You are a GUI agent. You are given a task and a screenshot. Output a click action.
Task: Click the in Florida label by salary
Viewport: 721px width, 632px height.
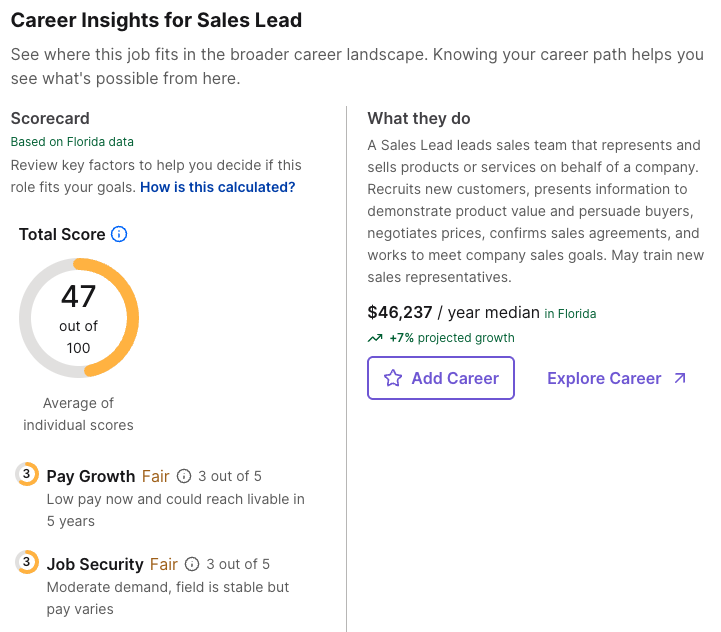[x=570, y=314]
